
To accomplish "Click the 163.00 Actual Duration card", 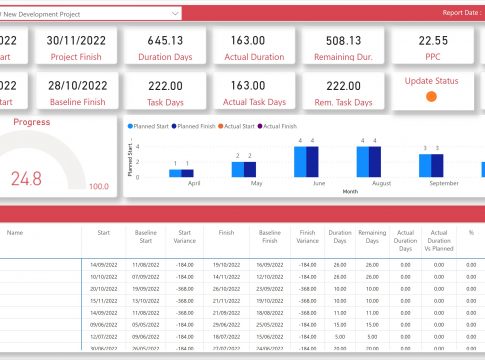I will (x=254, y=46).
